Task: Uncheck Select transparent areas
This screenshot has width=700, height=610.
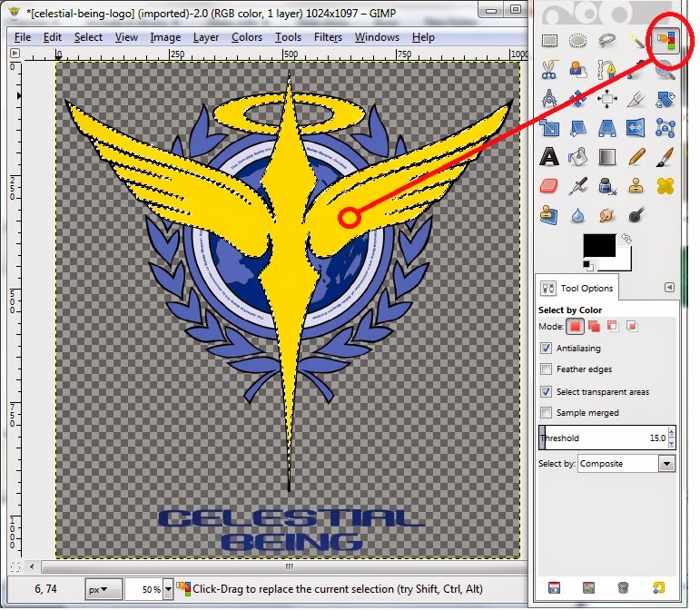Action: tap(546, 392)
